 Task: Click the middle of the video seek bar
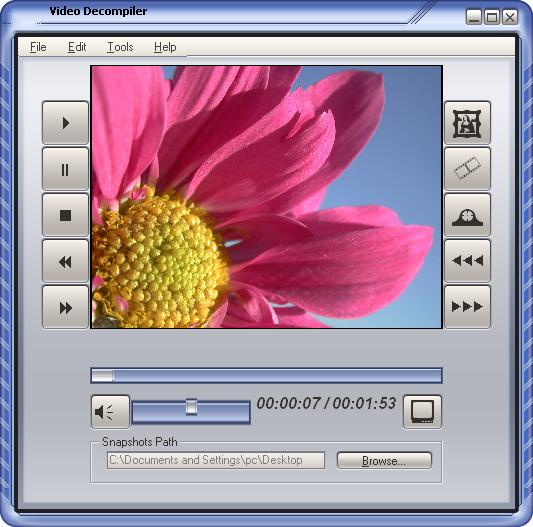(266, 376)
